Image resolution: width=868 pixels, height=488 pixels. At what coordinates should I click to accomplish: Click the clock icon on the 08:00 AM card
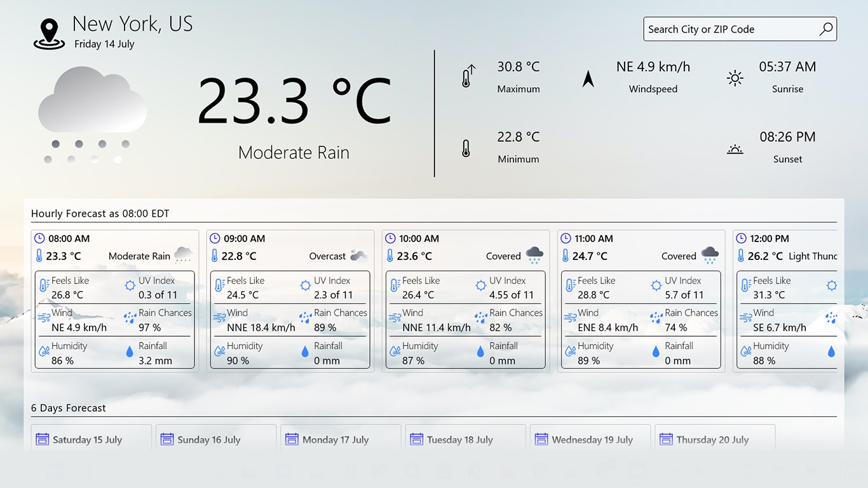[40, 238]
